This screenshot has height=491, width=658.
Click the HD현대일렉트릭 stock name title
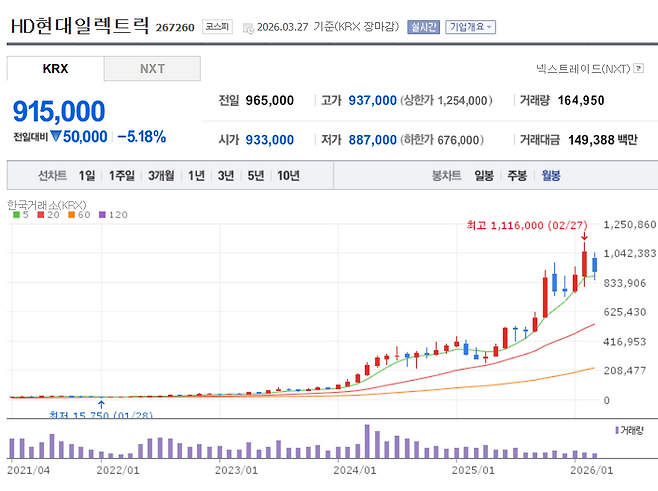[80, 27]
